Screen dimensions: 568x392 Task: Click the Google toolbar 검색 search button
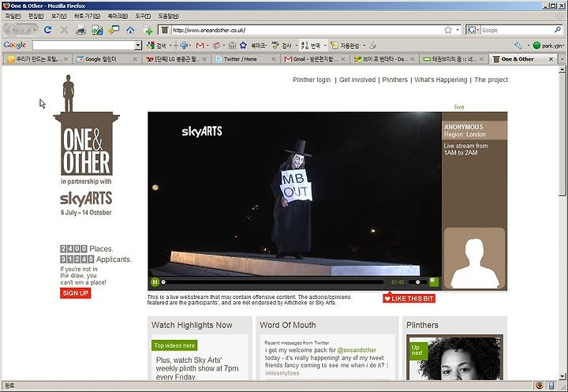(x=156, y=45)
